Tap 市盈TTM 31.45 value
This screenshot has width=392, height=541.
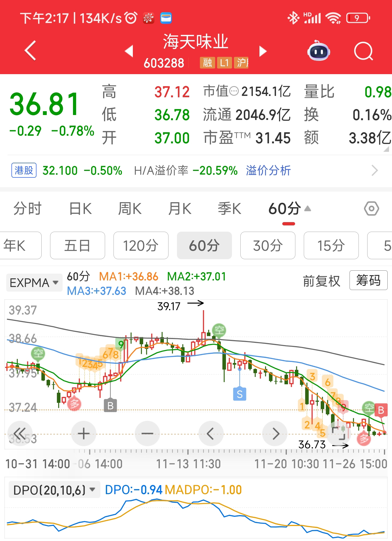tap(273, 138)
